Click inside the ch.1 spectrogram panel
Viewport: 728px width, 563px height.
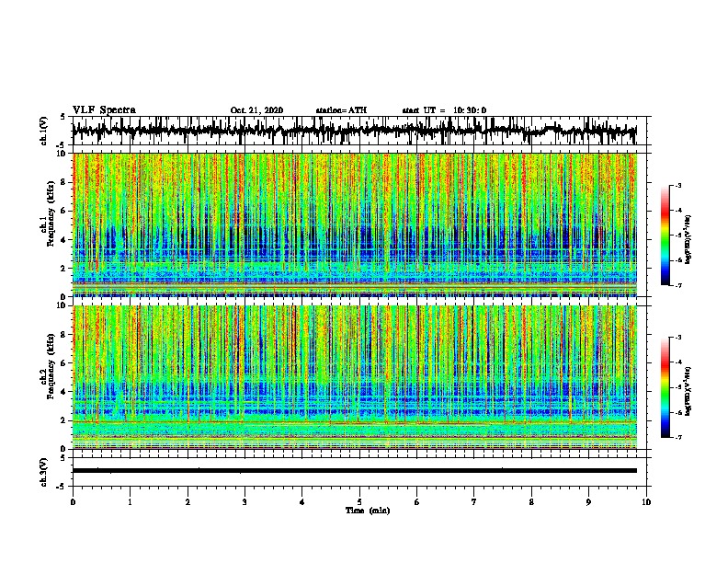[355, 224]
